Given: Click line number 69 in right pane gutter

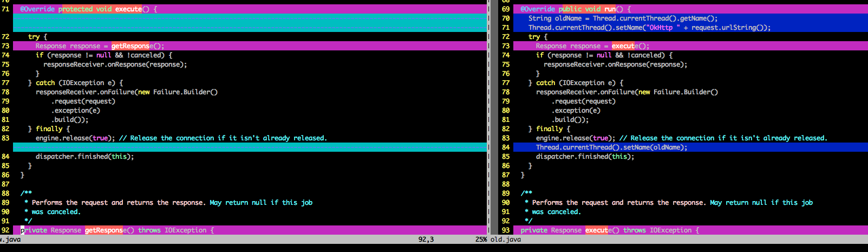Looking at the screenshot, I should (506, 9).
